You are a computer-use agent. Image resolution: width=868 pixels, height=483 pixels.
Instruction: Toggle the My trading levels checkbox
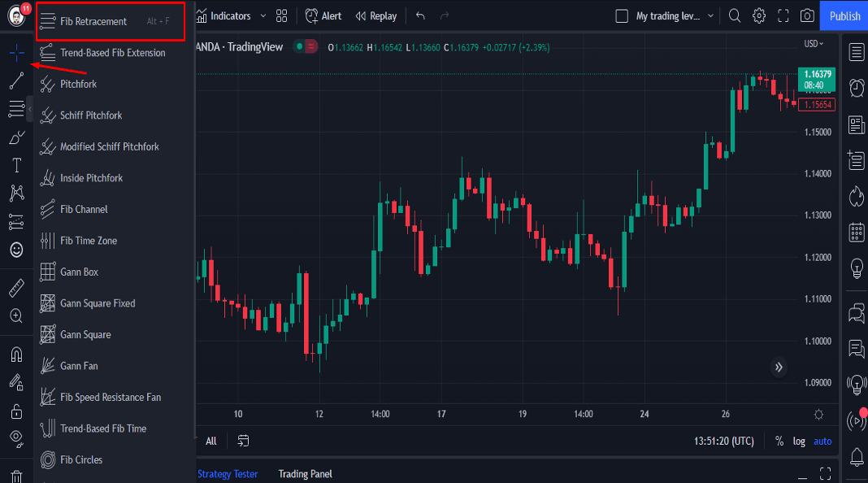623,16
